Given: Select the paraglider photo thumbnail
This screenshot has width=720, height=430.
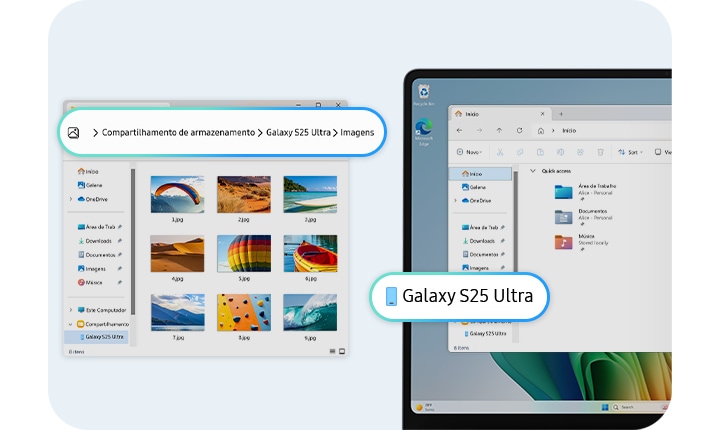Looking at the screenshot, I should pyautogui.click(x=177, y=194).
